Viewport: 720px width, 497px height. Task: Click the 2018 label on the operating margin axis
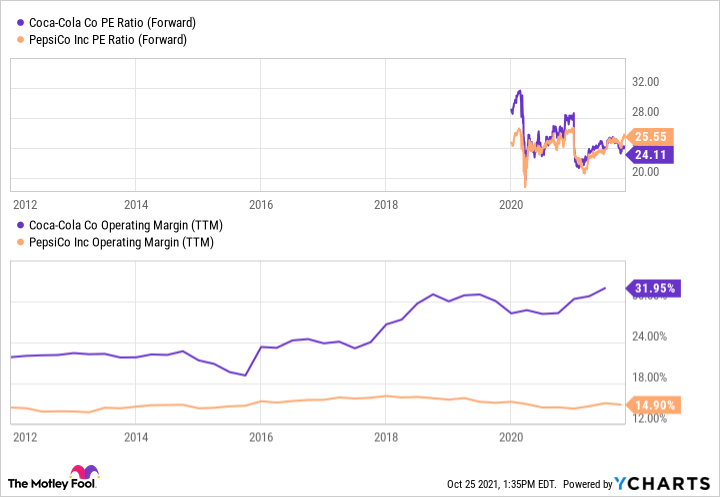pos(386,437)
